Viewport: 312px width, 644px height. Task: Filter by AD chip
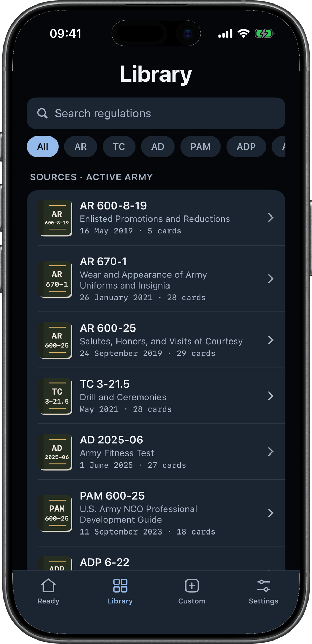click(x=158, y=147)
